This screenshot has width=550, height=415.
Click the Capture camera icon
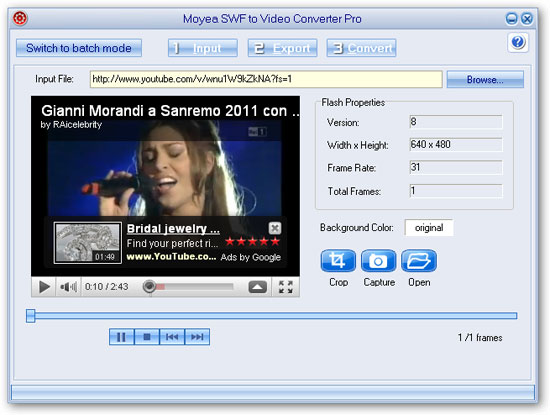point(378,261)
